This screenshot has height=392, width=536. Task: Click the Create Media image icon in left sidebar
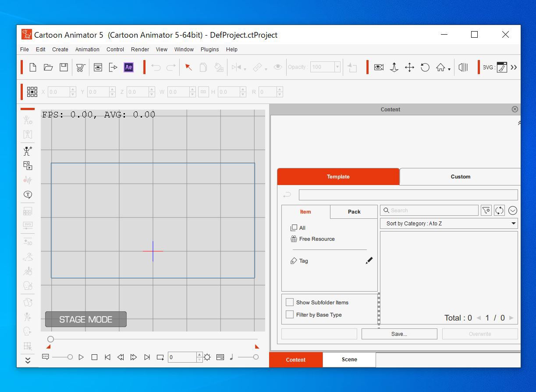point(28,165)
